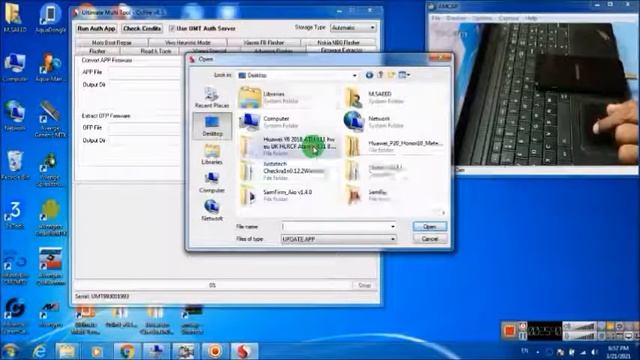
Task: Switch to the Flasher tab
Action: (97, 51)
